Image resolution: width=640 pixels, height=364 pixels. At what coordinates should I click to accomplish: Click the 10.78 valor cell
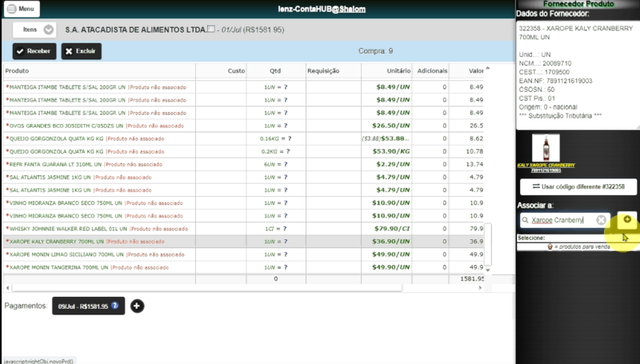[x=474, y=151]
